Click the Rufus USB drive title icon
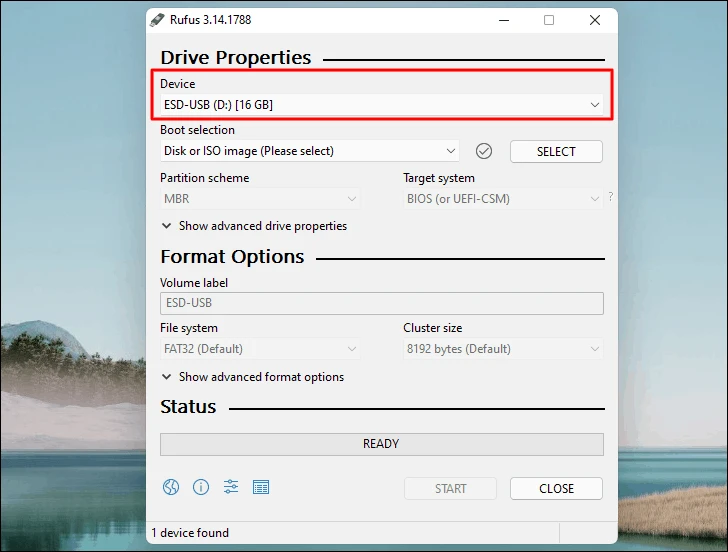The image size is (728, 552). [157, 20]
